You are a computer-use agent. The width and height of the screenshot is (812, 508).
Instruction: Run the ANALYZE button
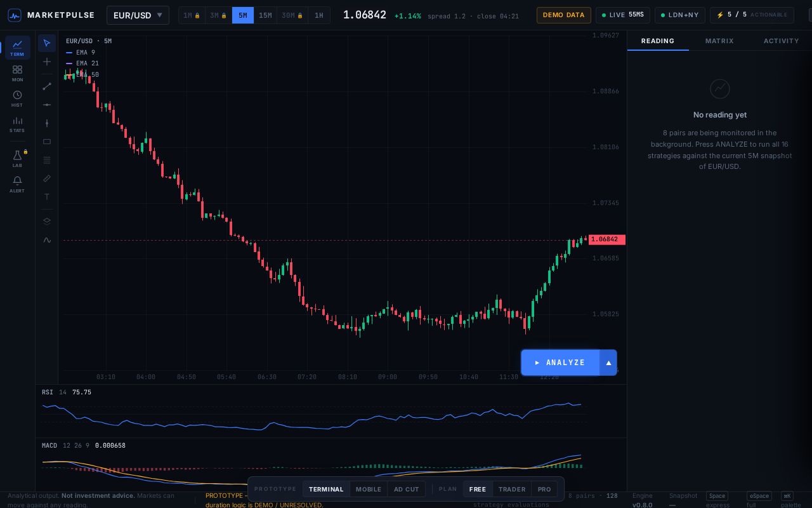tap(560, 363)
